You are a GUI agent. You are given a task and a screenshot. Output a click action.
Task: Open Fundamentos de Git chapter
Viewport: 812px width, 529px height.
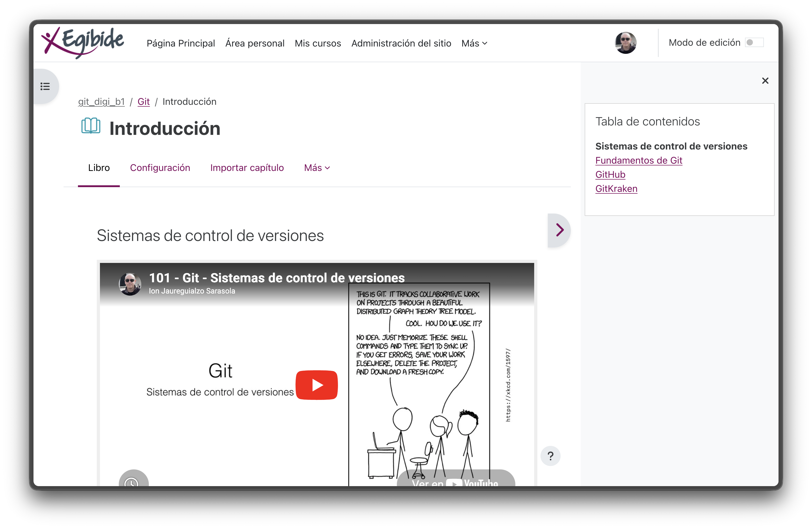coord(639,160)
